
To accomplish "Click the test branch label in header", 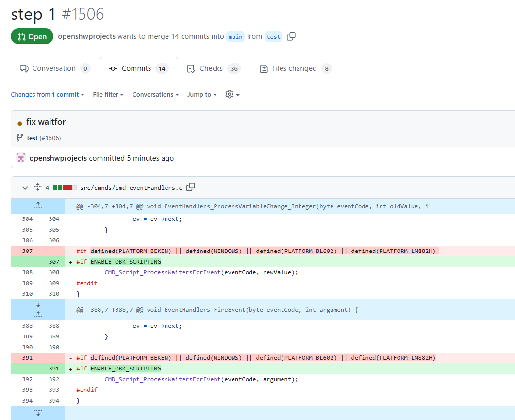I will (x=274, y=37).
